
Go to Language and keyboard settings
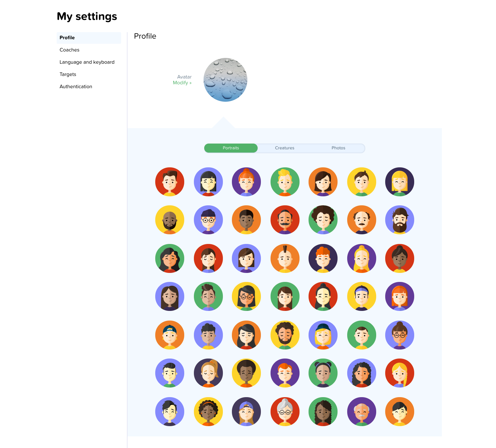(x=87, y=62)
